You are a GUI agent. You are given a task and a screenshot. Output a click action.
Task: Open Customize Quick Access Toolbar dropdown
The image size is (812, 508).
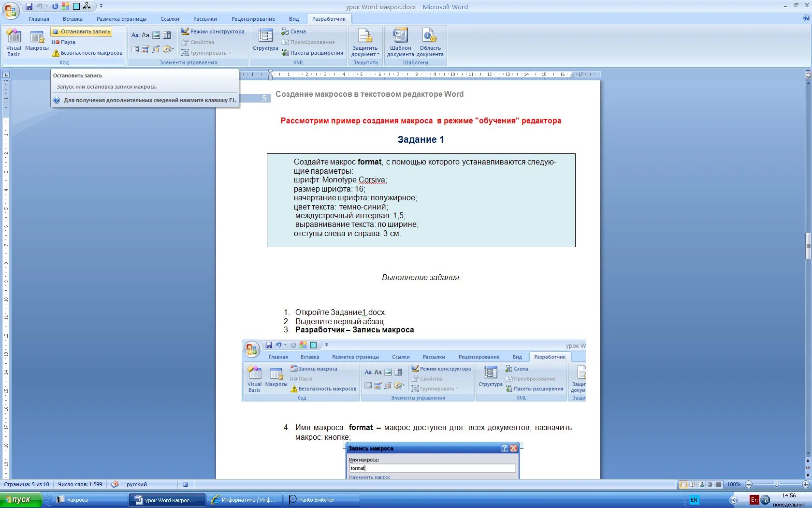[101, 6]
